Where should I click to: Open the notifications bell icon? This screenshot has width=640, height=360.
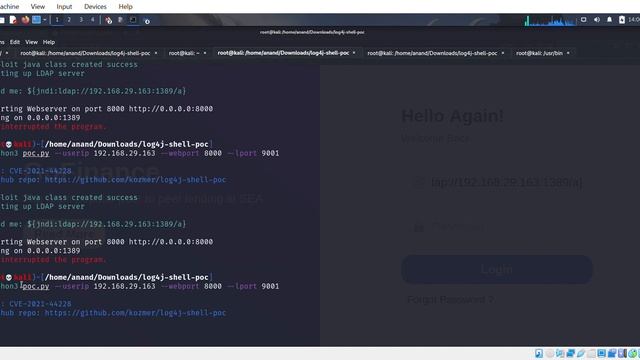click(x=609, y=20)
